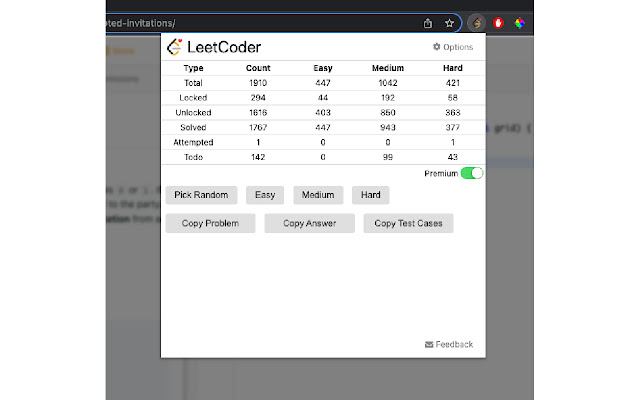This screenshot has height=400, width=640.
Task: Click the Feedback envelope icon
Action: point(429,344)
